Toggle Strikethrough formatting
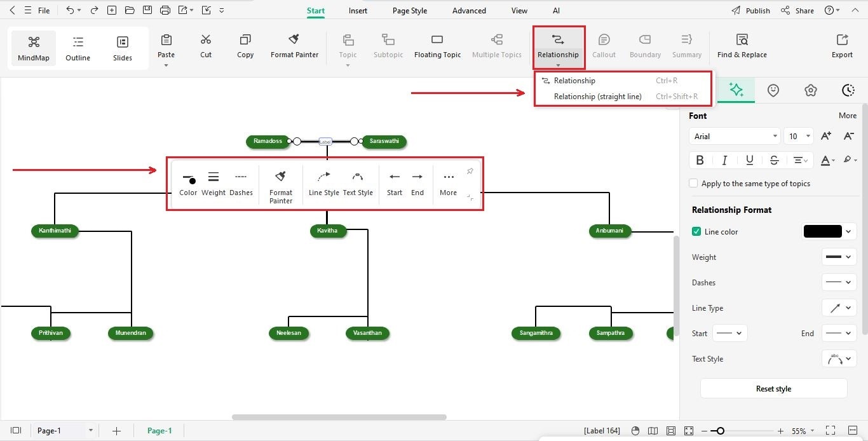Image resolution: width=868 pixels, height=441 pixels. (x=774, y=160)
